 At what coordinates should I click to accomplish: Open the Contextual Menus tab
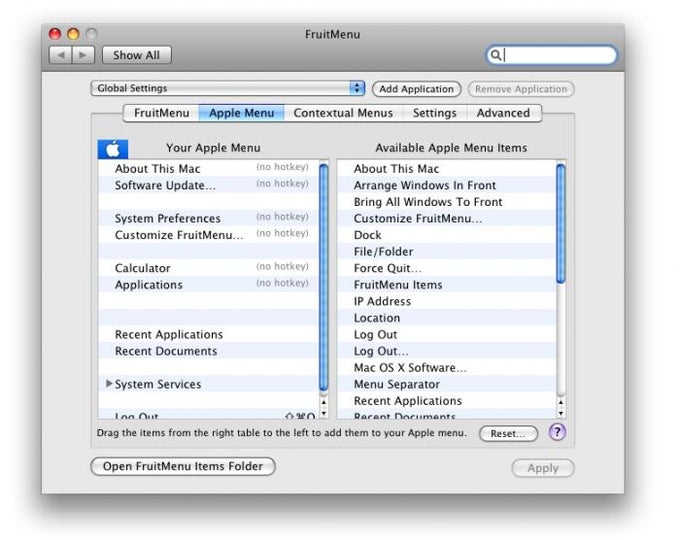343,113
